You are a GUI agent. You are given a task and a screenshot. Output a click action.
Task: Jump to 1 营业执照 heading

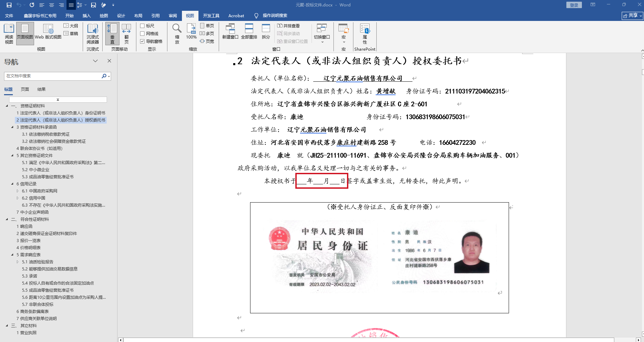pyautogui.click(x=27, y=333)
